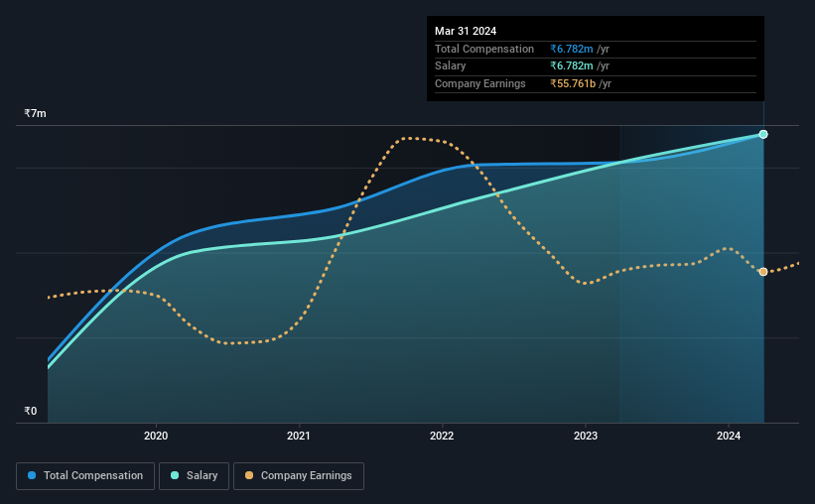Click the Total Compensation ₹6.782m tooltip value
This screenshot has width=815, height=504.
(572, 49)
